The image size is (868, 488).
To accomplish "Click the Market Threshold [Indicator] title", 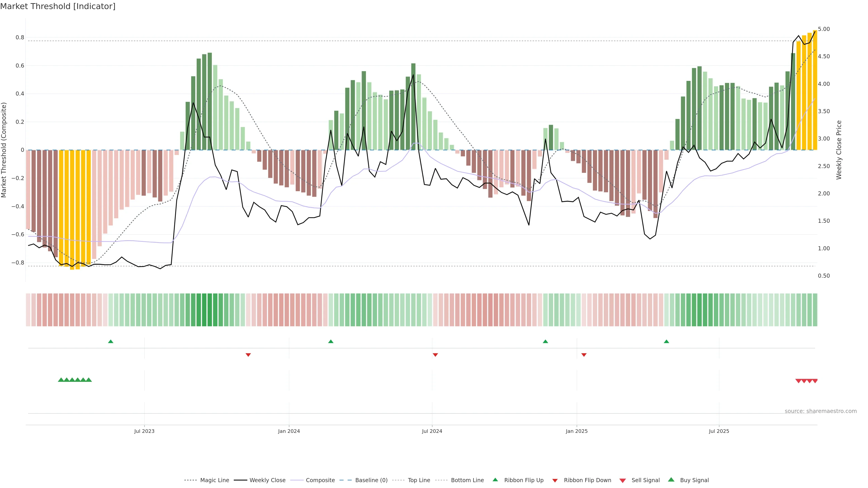I will coord(58,6).
